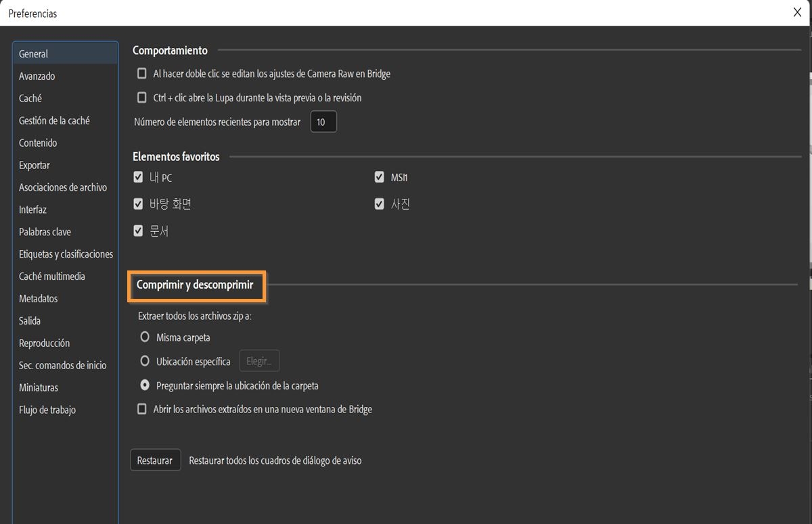
Task: Click the Elegir... button
Action: (x=259, y=361)
